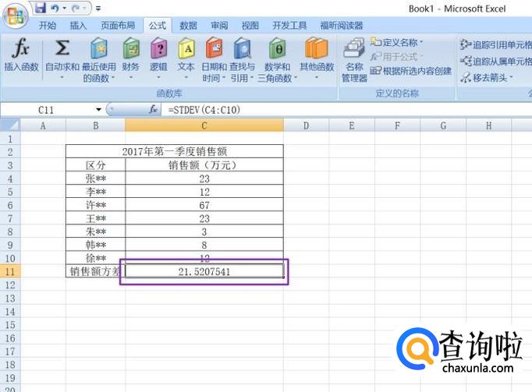Expand the 自动求和 dropdown arrow

pyautogui.click(x=62, y=78)
